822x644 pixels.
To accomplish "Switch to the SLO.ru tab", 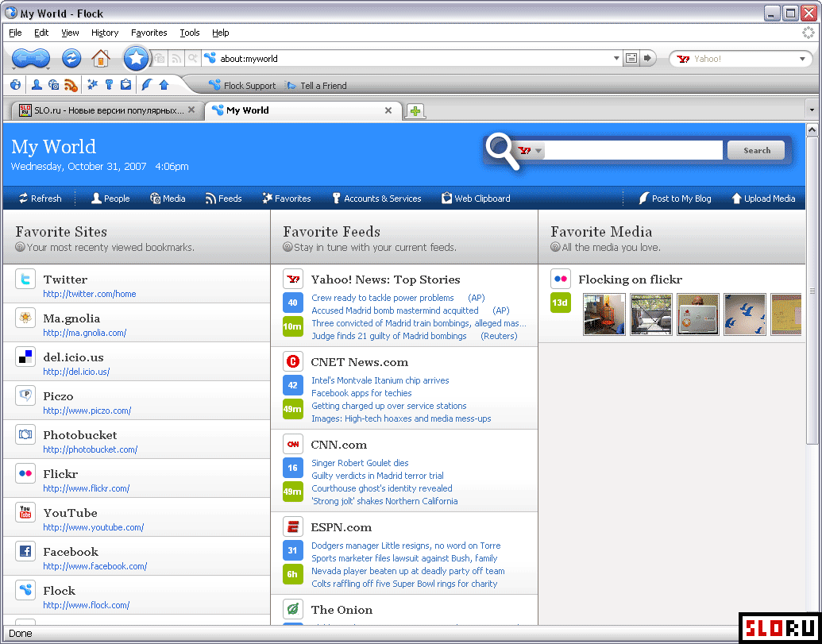I will point(106,110).
